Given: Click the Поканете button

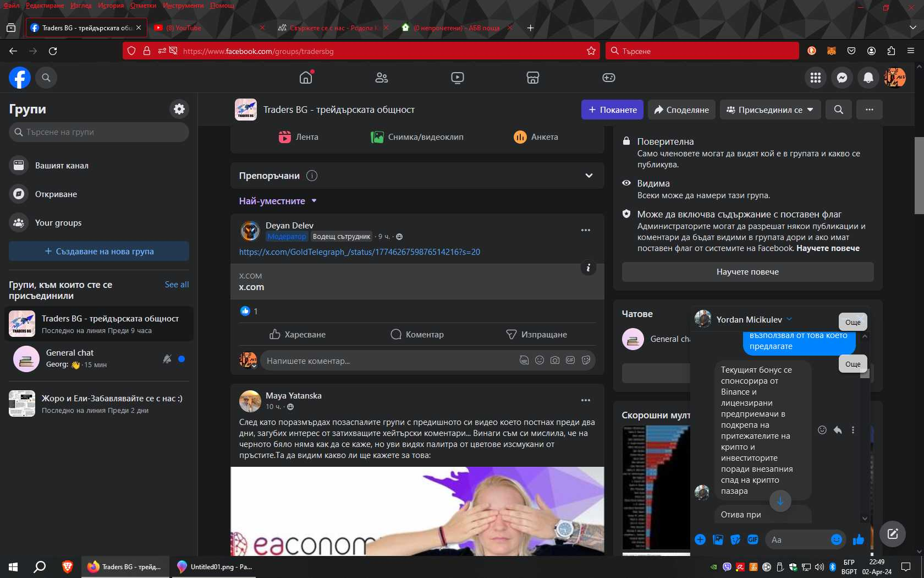Looking at the screenshot, I should click(613, 110).
